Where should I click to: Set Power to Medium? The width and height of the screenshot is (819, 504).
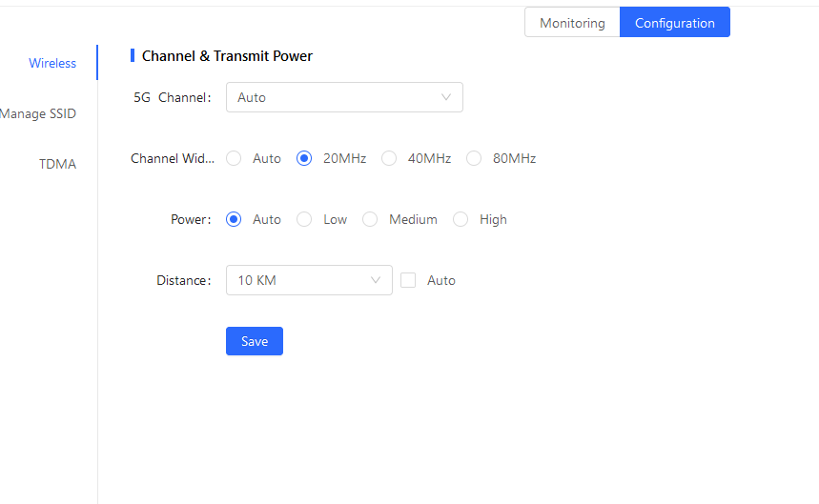point(370,219)
